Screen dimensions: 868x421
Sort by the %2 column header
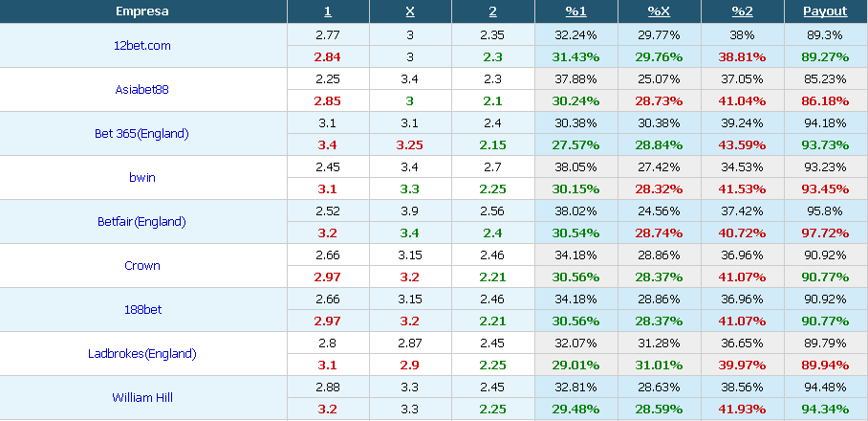coord(742,11)
